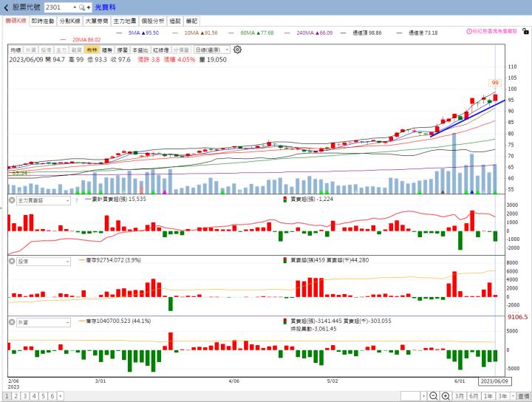Click the 20MA legend line swatch
The image size is (532, 402).
[x=63, y=40]
